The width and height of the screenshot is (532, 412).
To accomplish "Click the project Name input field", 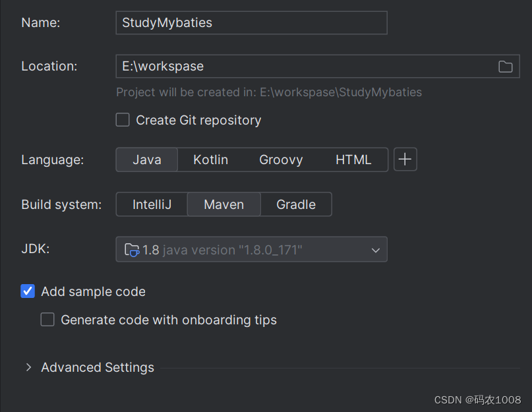I will point(251,22).
